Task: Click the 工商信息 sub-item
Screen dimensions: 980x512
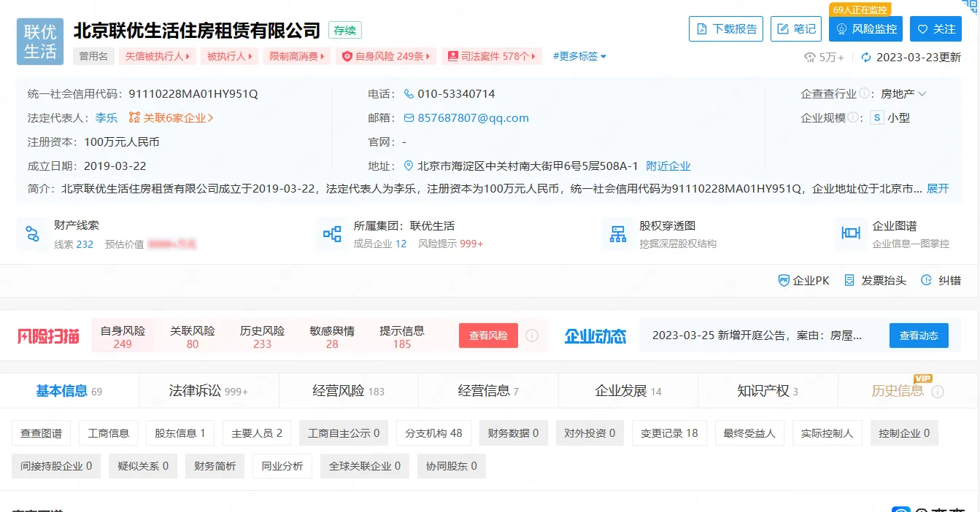Action: pyautogui.click(x=109, y=433)
